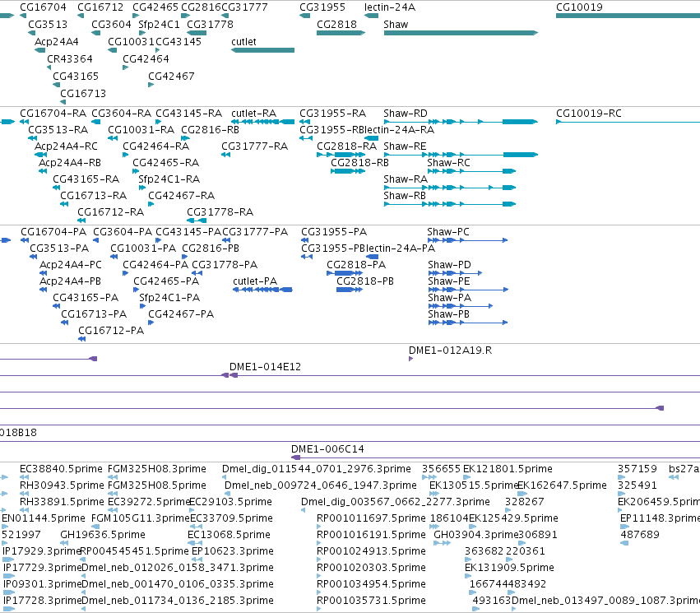Select the Sfp24C1 gene label
The width and height of the screenshot is (700, 613).
pyautogui.click(x=159, y=25)
